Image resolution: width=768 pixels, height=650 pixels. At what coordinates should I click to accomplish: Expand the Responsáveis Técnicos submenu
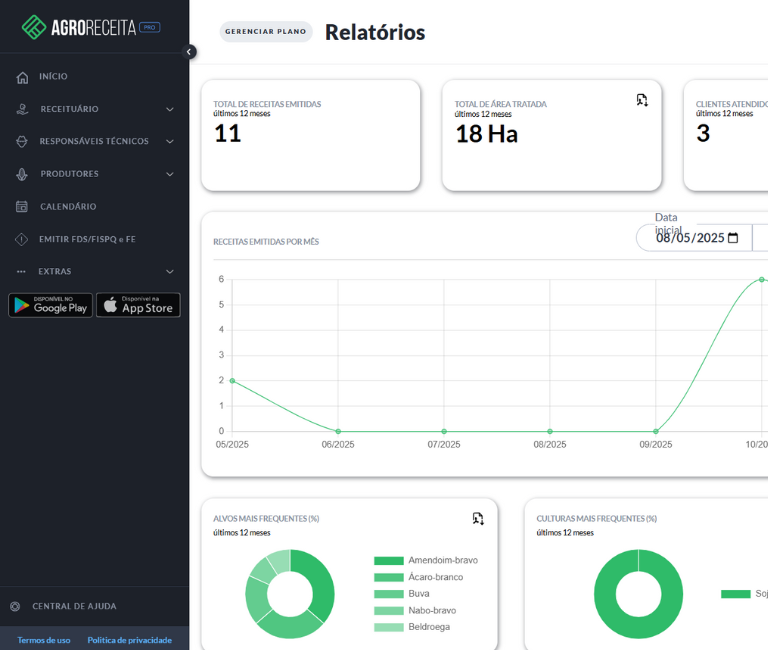[169, 142]
